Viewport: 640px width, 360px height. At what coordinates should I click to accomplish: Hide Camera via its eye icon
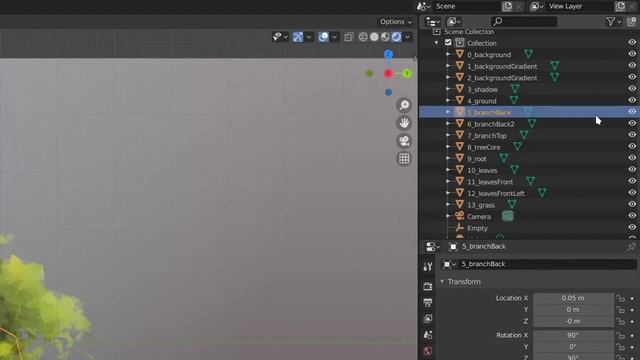[632, 216]
